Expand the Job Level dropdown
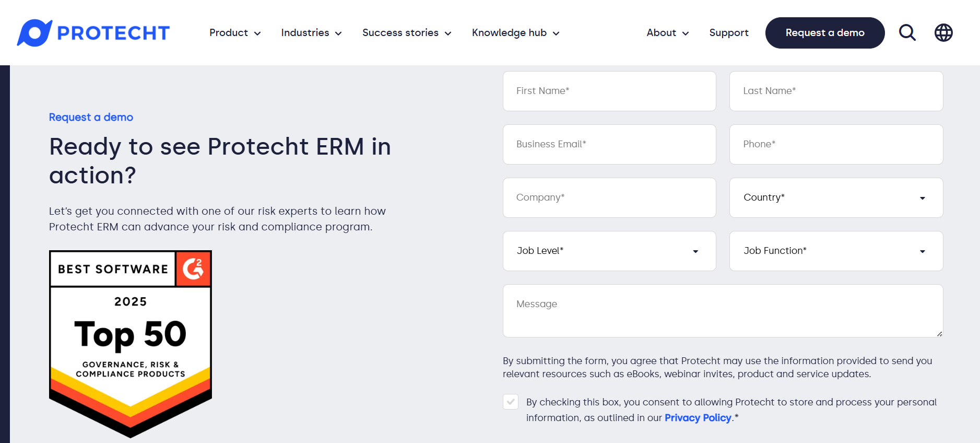This screenshot has height=443, width=980. coord(609,251)
